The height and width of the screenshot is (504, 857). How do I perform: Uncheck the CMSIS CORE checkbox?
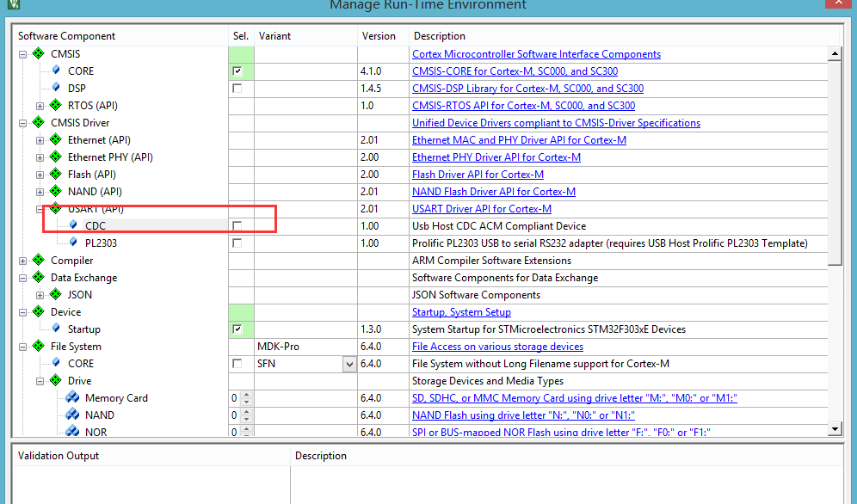pos(237,71)
